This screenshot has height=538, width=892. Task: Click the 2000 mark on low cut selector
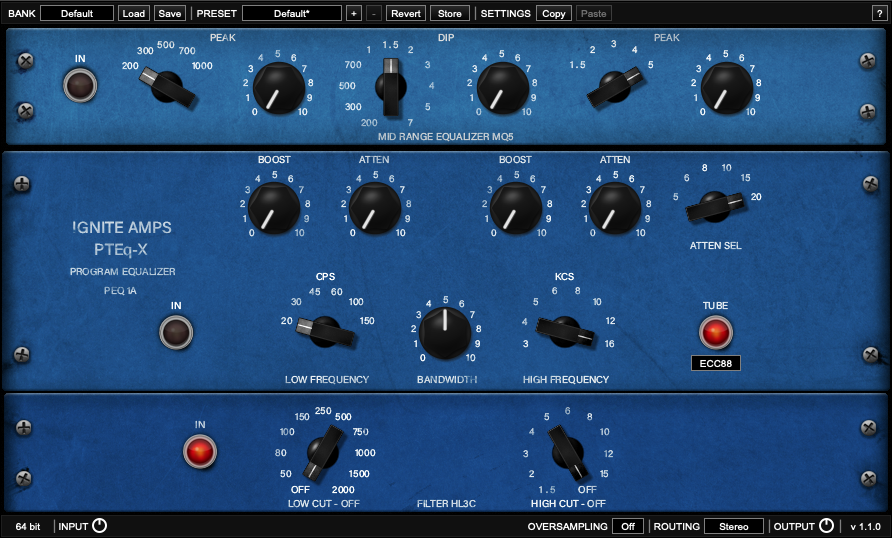click(x=343, y=490)
